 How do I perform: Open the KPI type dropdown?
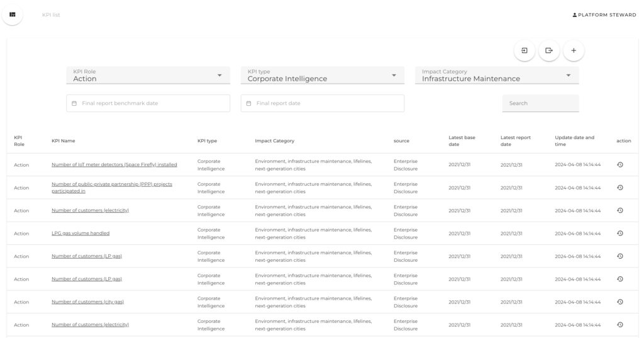pos(322,76)
